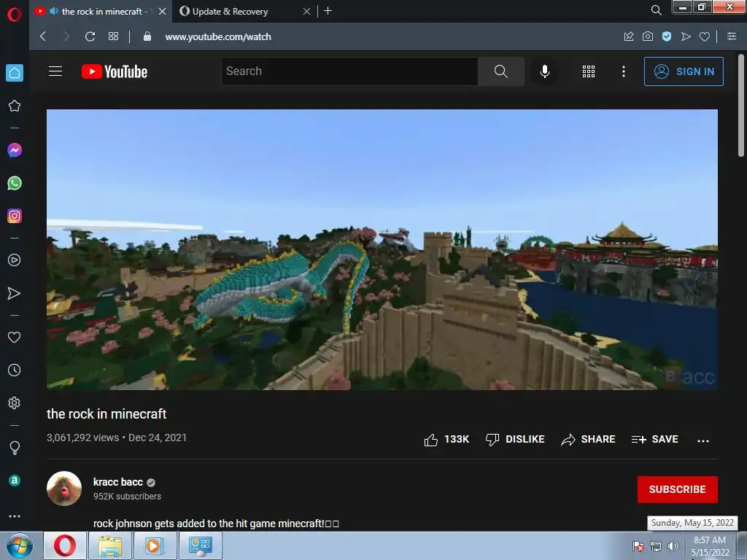Open the heart Pinboards icon in sidebar
Viewport: 747px width, 560px height.
click(15, 338)
